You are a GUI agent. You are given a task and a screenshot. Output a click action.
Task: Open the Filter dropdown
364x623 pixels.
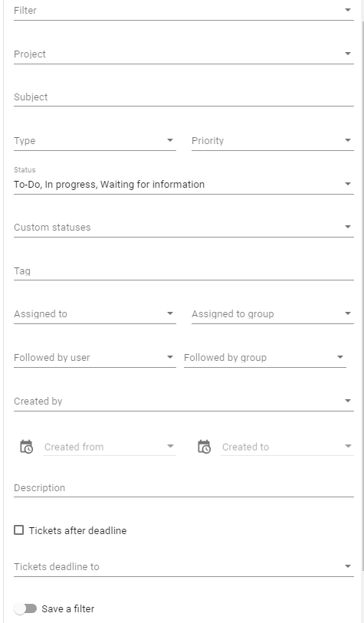[x=184, y=11]
